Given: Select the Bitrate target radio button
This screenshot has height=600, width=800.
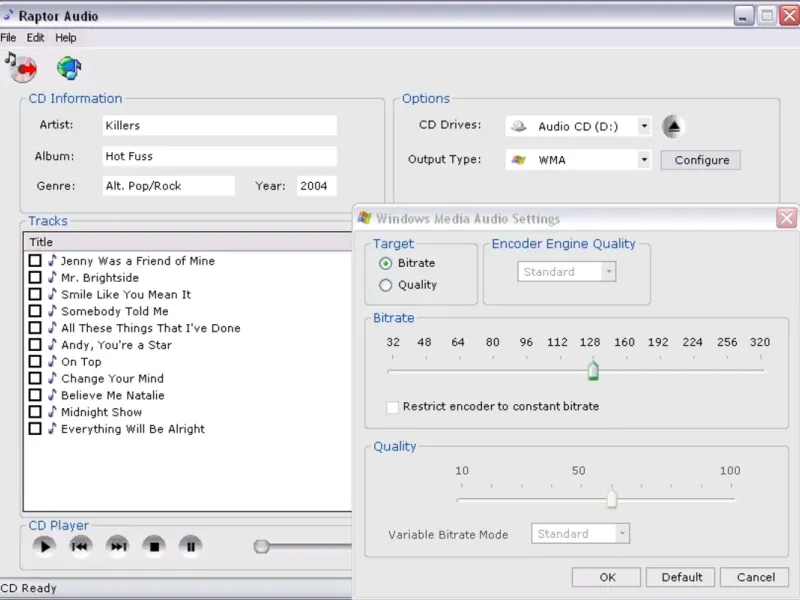Looking at the screenshot, I should (386, 263).
